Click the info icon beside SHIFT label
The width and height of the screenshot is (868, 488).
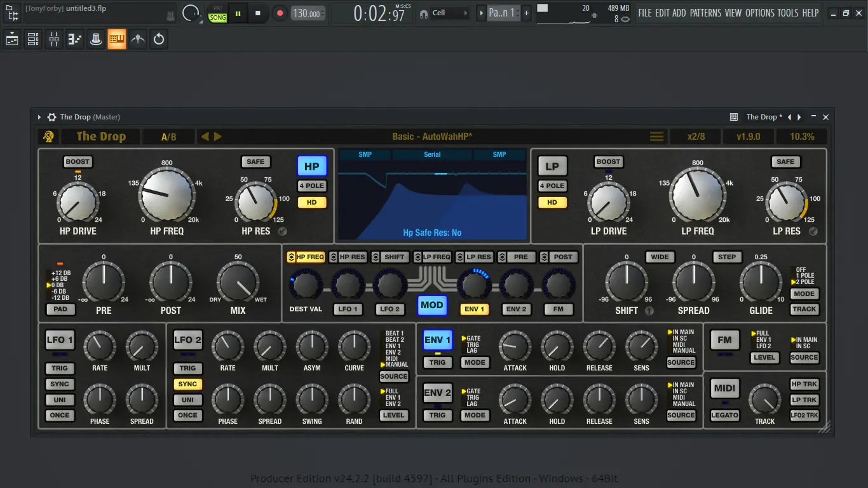tap(649, 311)
